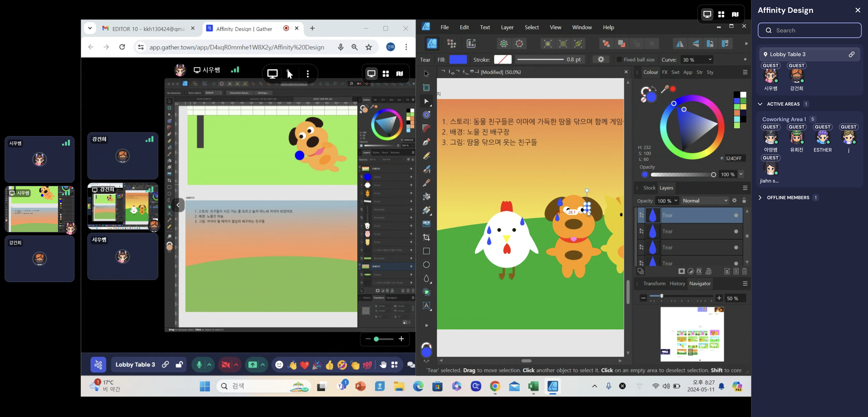Select the Node tool
Image resolution: width=868 pixels, height=417 pixels.
coord(426,102)
